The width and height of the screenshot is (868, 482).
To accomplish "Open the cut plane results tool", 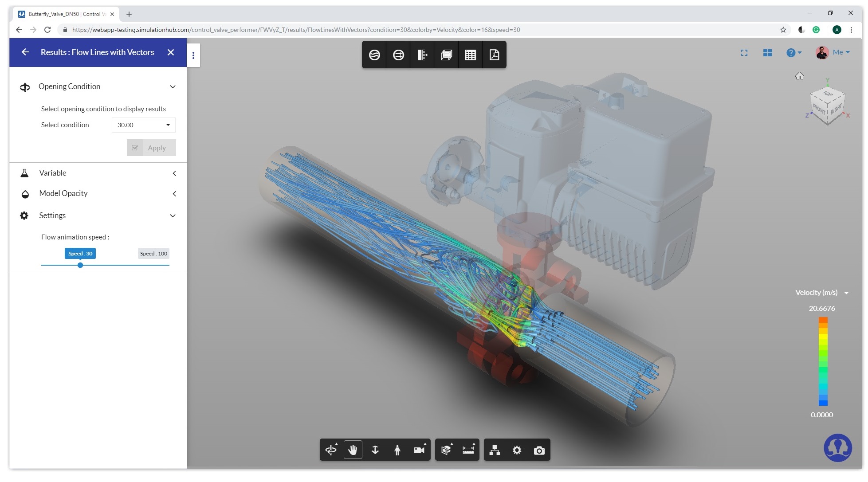I will pos(422,55).
